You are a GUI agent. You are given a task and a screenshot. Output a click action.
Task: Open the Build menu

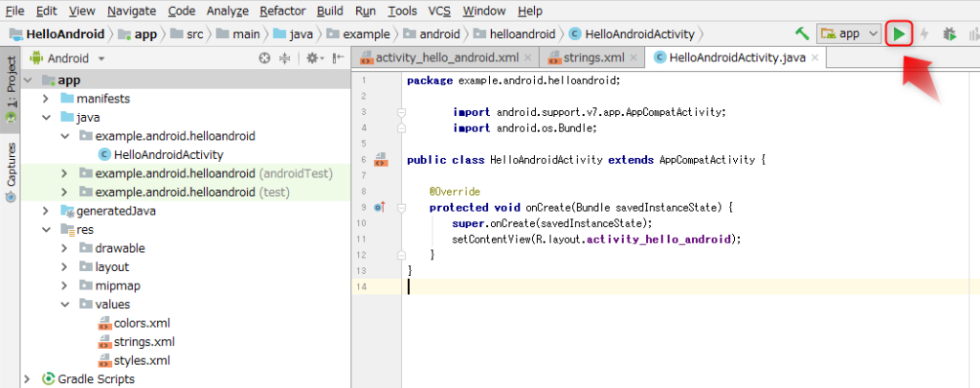pyautogui.click(x=329, y=11)
